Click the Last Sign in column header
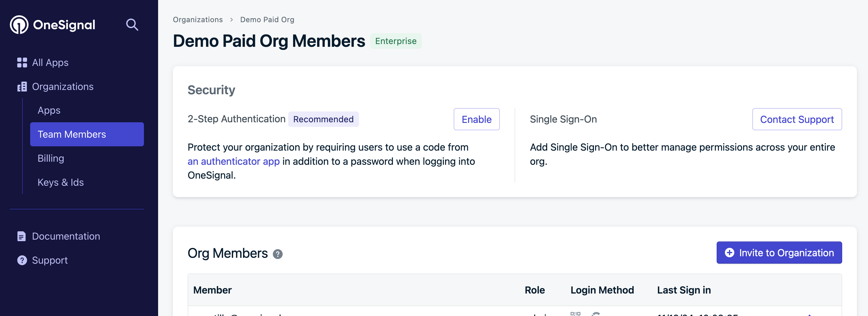 tap(684, 290)
